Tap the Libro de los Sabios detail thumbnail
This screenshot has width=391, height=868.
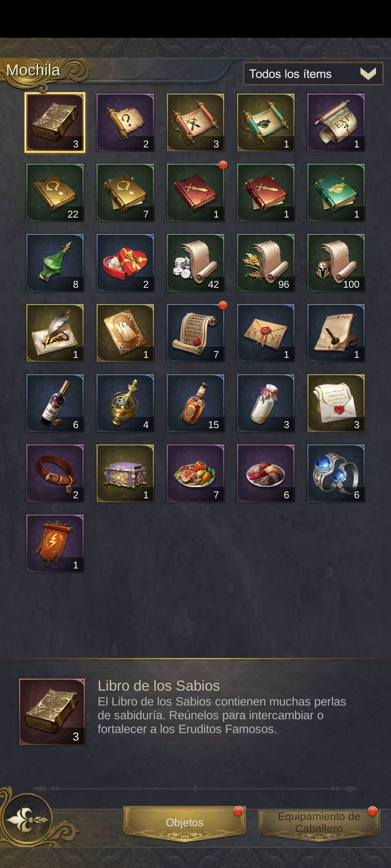52,712
